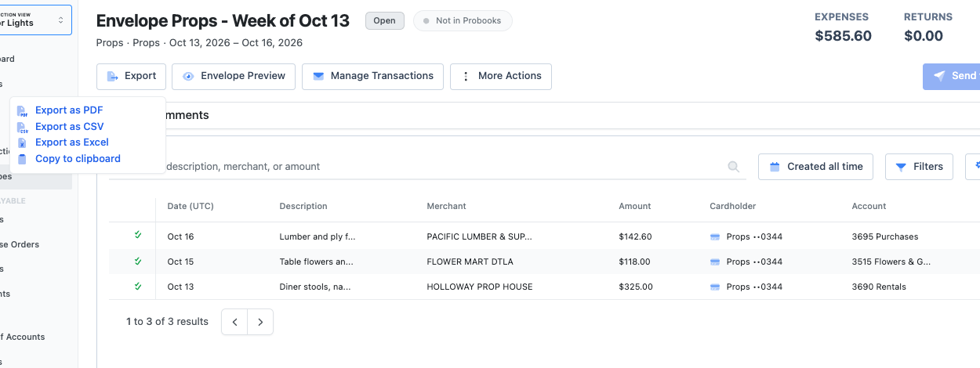The image size is (980, 368).
Task: Open Envelope Preview
Action: (234, 76)
